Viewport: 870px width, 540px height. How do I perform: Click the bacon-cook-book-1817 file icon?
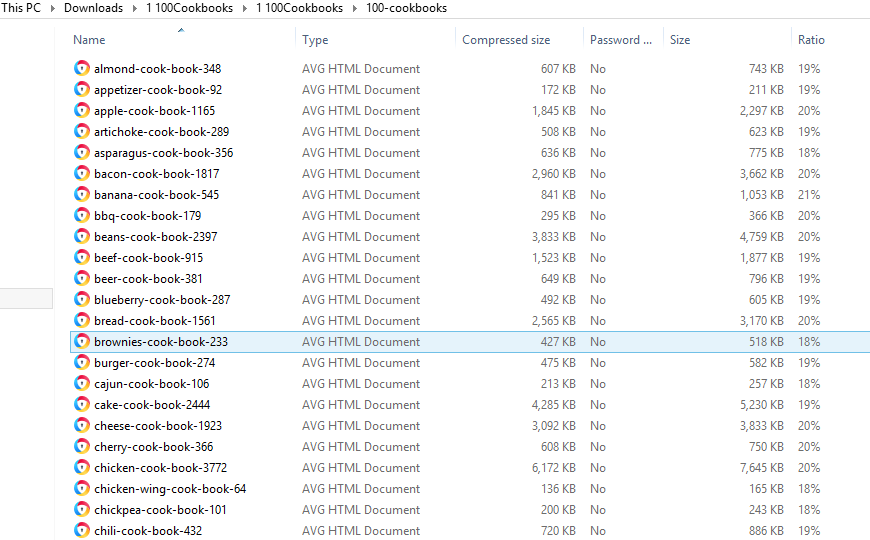82,174
